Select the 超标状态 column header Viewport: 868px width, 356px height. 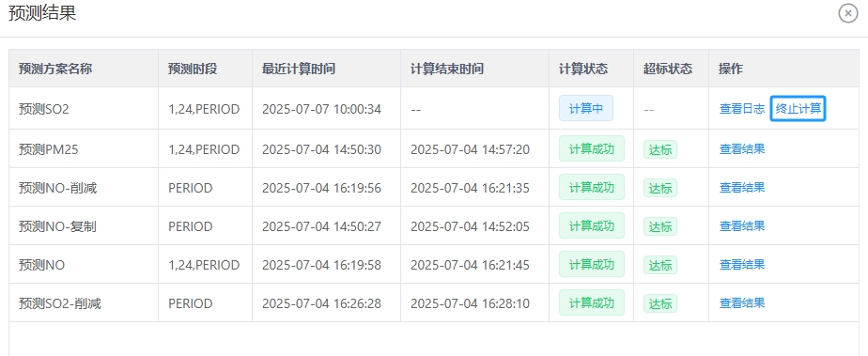pyautogui.click(x=668, y=69)
